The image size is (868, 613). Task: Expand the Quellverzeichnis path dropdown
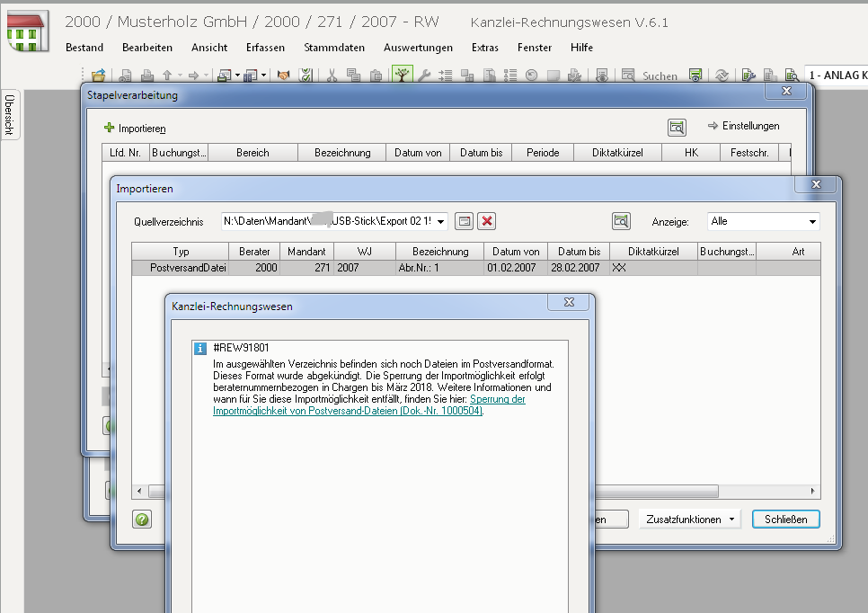point(440,221)
